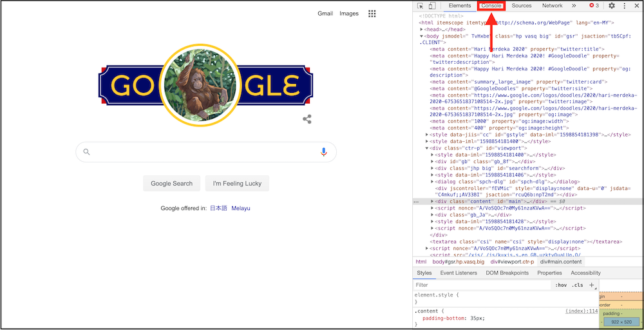Start voice search with microphone icon

[324, 152]
